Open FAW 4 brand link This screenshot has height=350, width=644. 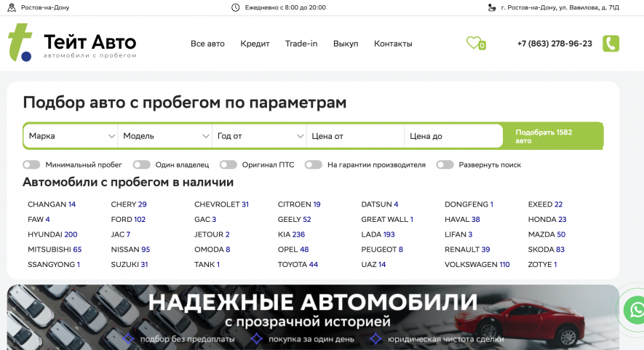click(x=39, y=219)
